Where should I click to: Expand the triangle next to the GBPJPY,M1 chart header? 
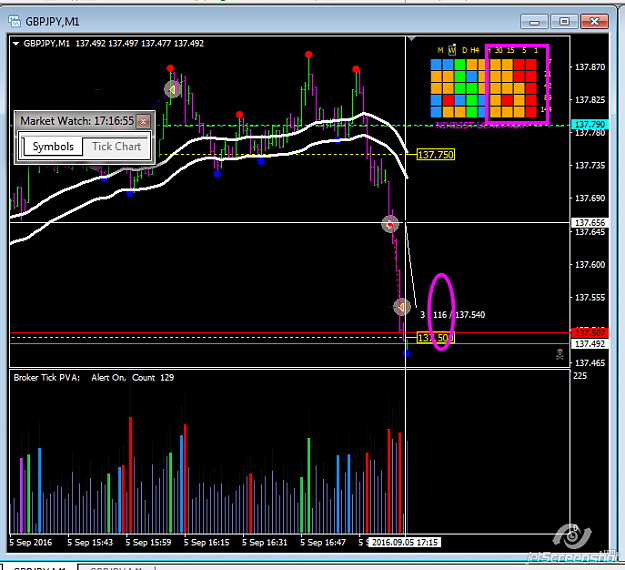click(x=16, y=43)
